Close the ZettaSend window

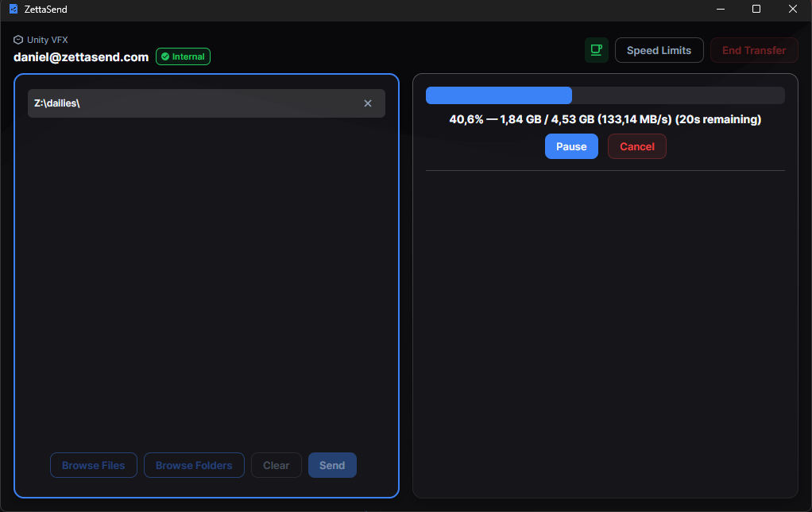(792, 9)
